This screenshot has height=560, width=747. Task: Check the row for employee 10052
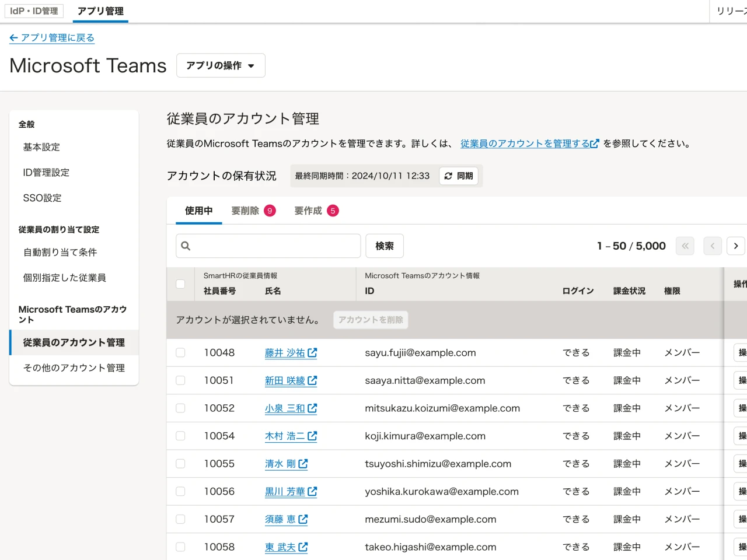pos(180,408)
